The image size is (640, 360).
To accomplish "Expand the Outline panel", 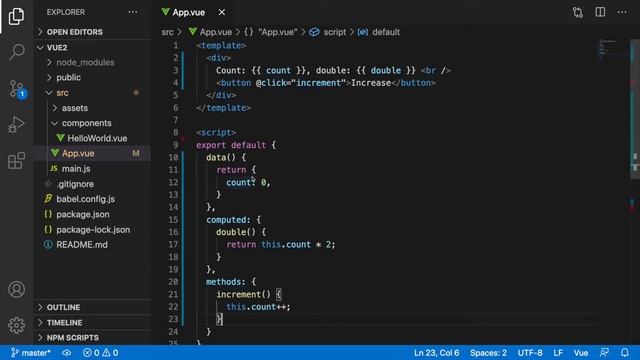I will pyautogui.click(x=93, y=307).
